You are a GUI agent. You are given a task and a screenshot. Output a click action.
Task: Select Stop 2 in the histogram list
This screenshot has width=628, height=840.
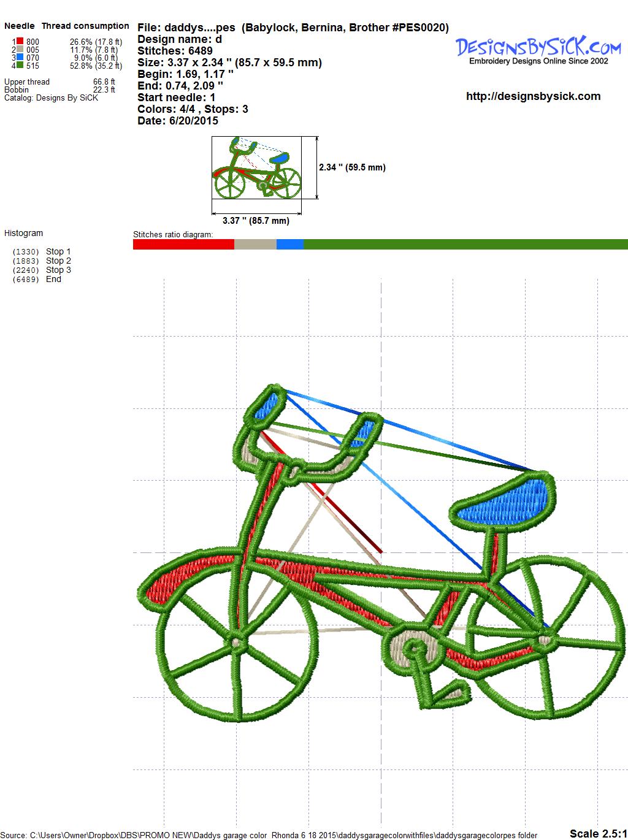pos(58,261)
